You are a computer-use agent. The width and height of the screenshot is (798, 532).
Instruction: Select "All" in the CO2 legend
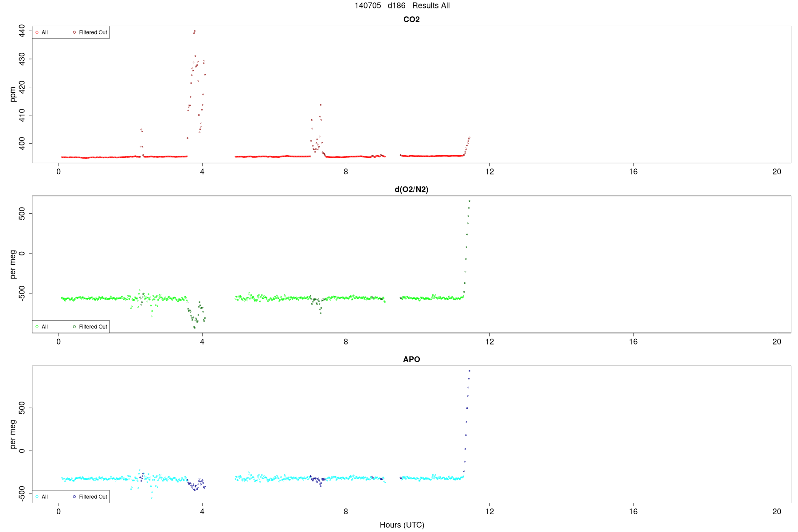tap(44, 32)
